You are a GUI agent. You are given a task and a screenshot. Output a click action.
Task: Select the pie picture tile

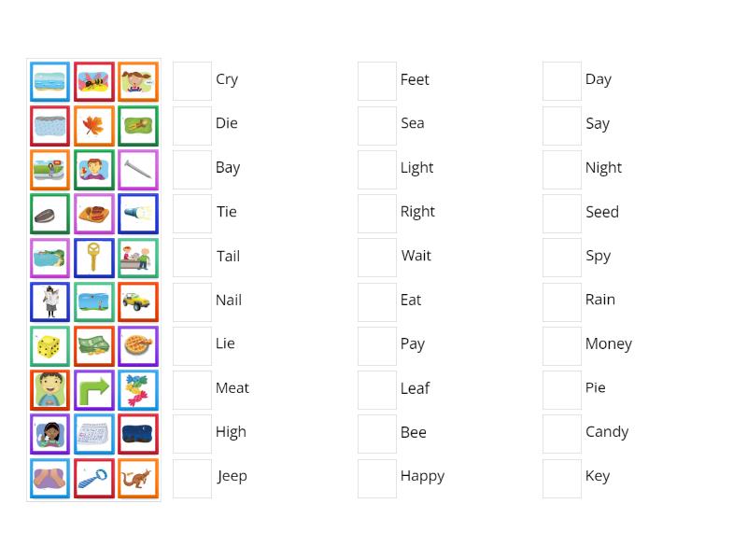coord(138,345)
